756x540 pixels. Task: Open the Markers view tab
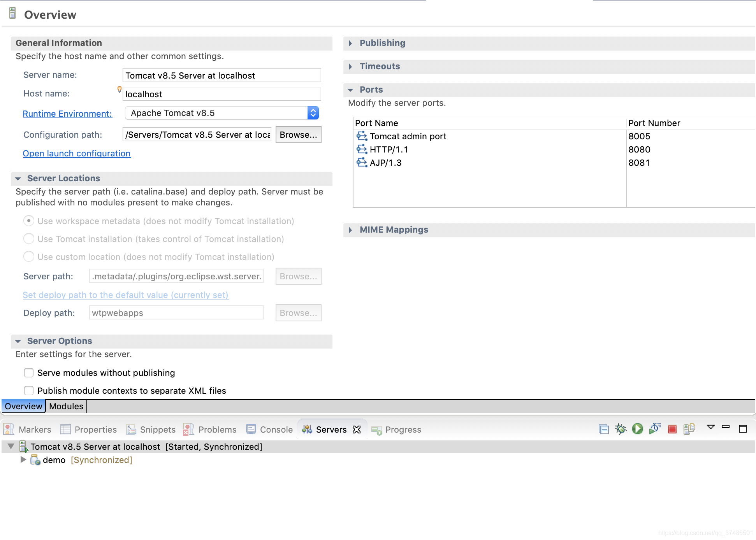[27, 430]
